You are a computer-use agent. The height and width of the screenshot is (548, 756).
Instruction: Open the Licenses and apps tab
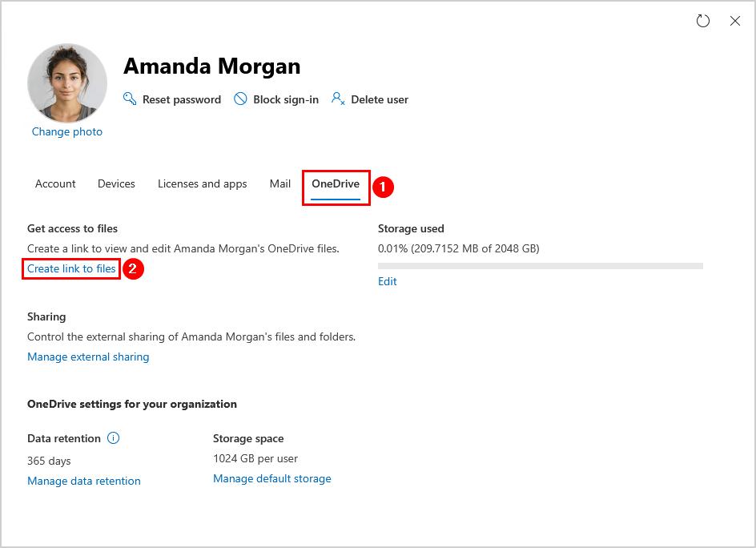[x=202, y=184]
